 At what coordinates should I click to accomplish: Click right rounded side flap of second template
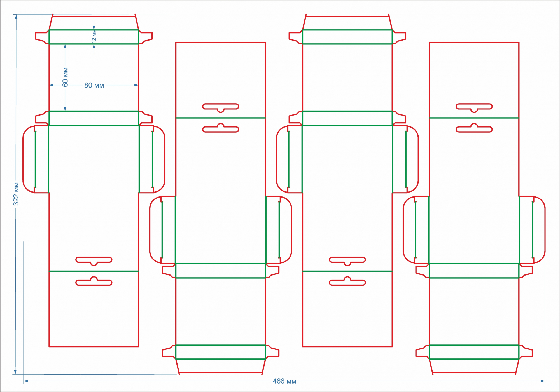coord(286,230)
